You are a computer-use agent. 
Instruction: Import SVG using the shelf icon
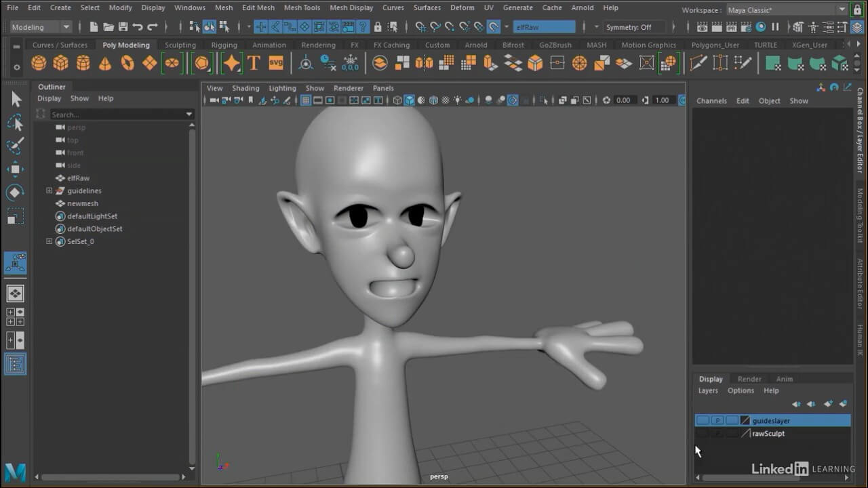[x=276, y=63]
